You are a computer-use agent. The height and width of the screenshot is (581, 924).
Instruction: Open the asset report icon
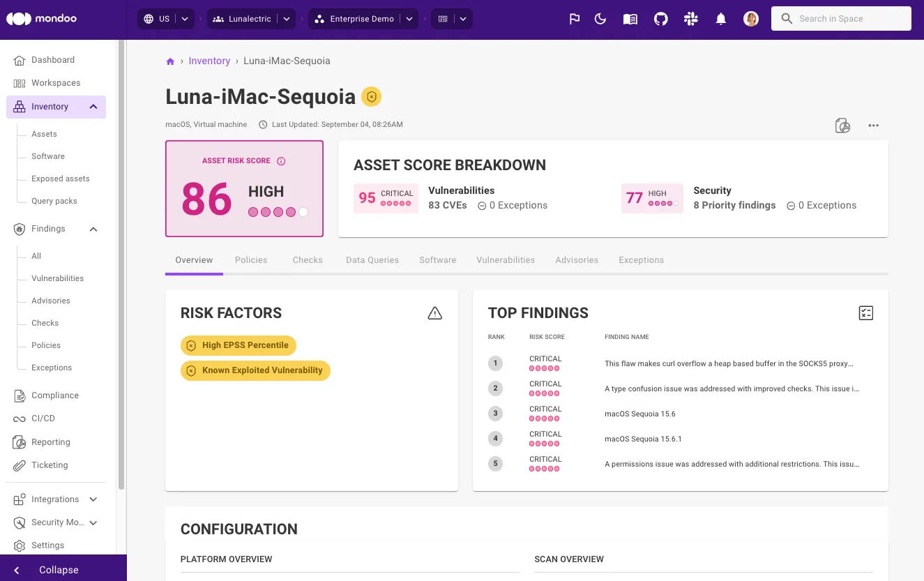[x=842, y=126]
